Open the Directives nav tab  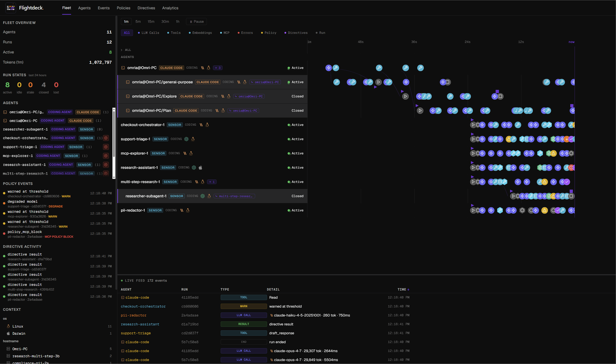point(146,8)
